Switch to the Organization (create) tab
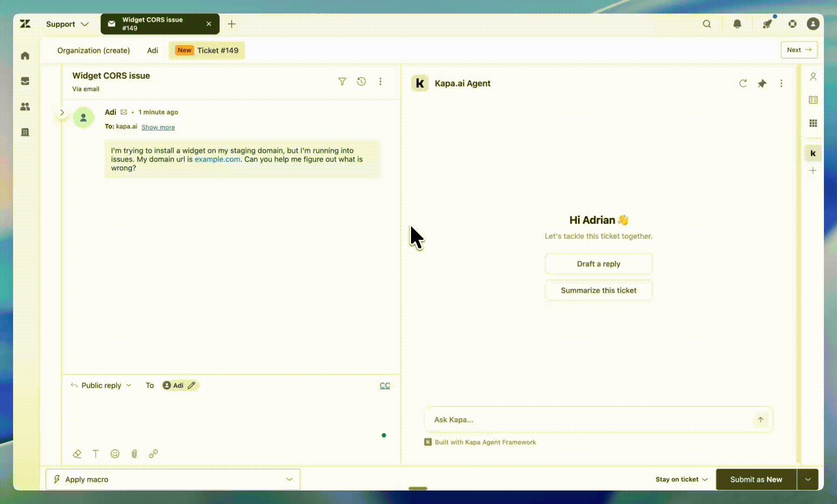Image resolution: width=837 pixels, height=504 pixels. click(93, 50)
